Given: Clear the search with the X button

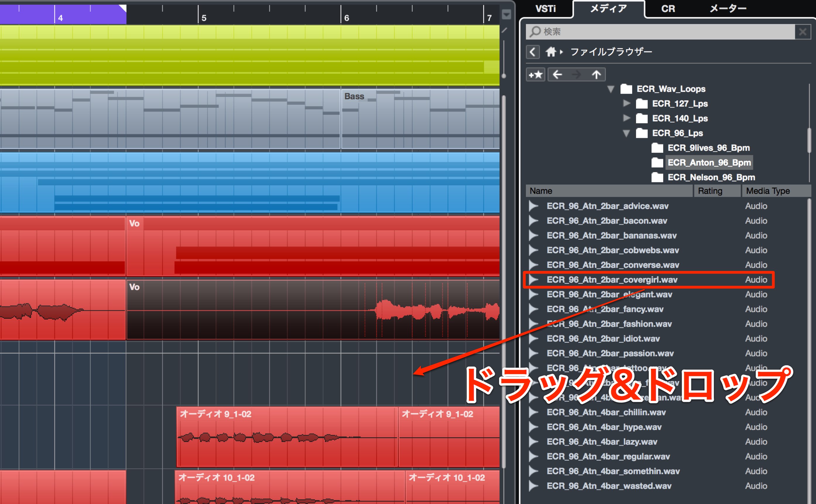Looking at the screenshot, I should (x=803, y=32).
